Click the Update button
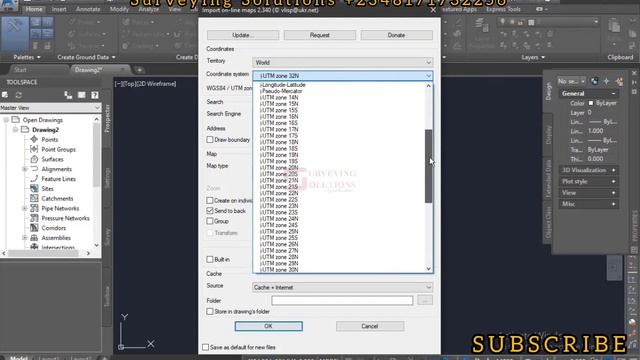 (243, 35)
